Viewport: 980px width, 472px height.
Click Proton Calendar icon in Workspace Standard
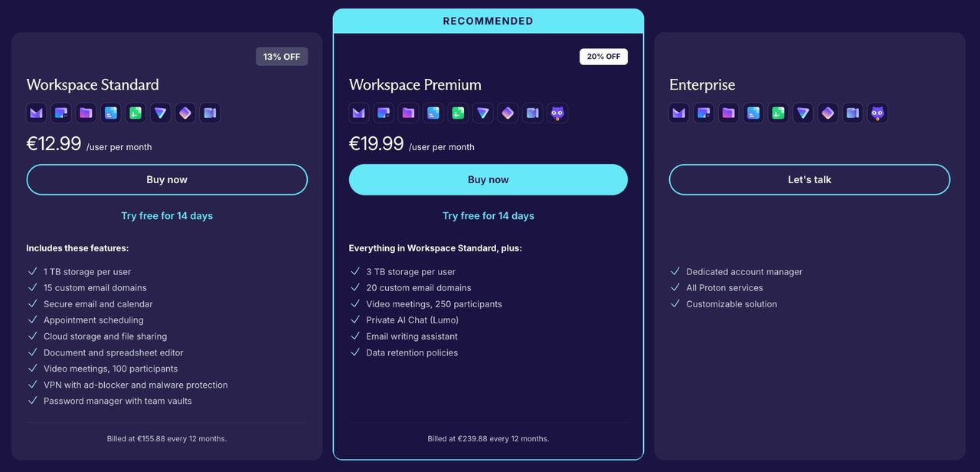(x=61, y=113)
